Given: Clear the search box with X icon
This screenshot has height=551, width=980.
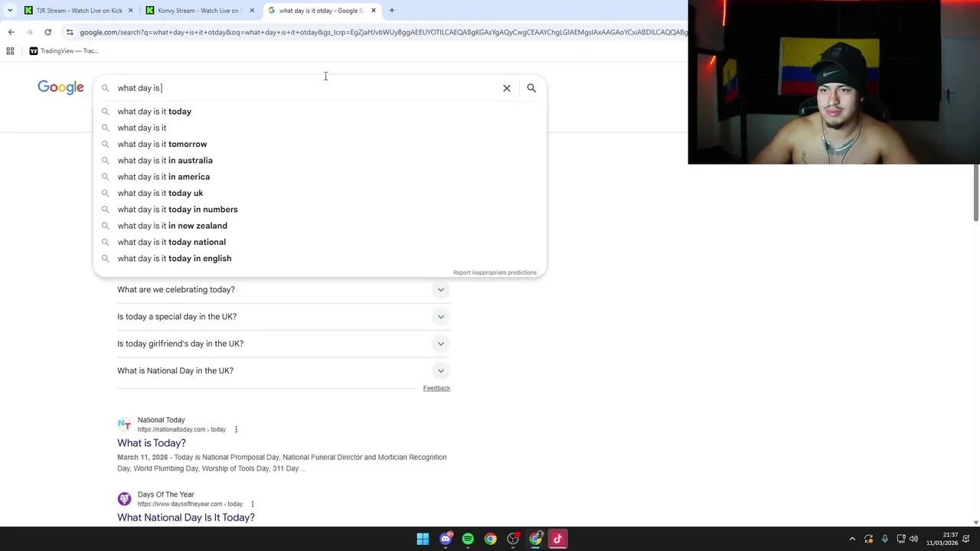Looking at the screenshot, I should pos(506,88).
